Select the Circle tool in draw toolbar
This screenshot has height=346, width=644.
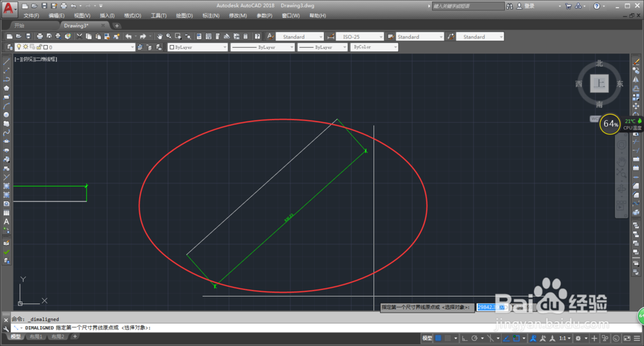pos(6,114)
